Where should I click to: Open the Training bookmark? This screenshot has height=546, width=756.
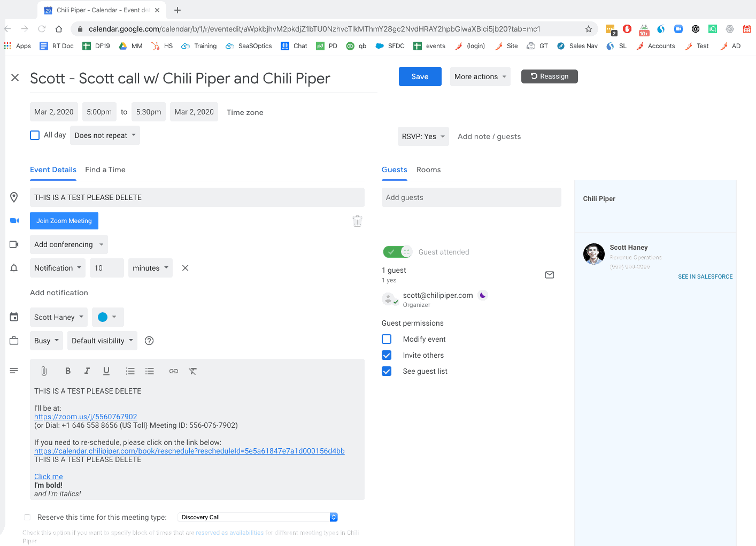tap(199, 46)
